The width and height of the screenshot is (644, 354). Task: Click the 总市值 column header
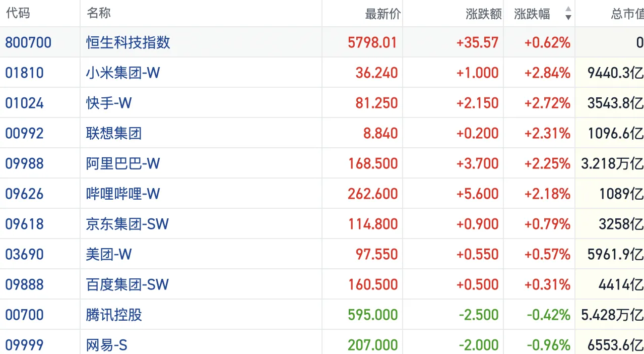(x=627, y=14)
